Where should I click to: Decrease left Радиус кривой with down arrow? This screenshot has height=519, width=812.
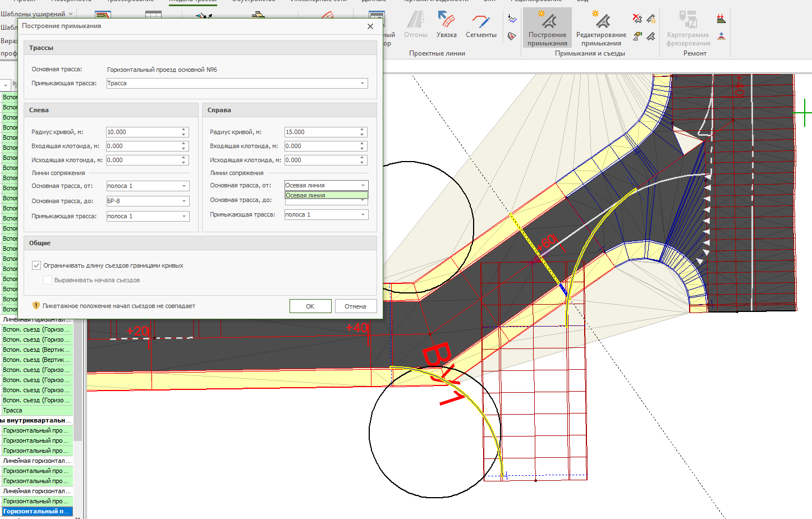pyautogui.click(x=183, y=135)
